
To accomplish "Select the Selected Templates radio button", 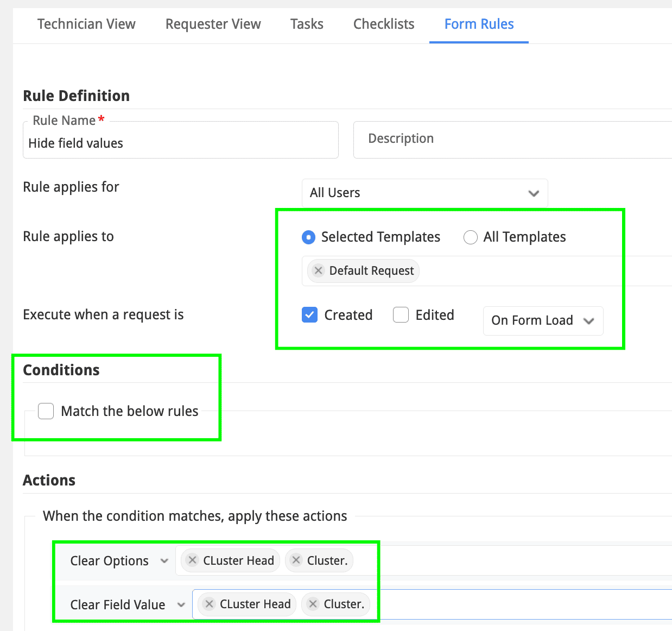I will pyautogui.click(x=308, y=237).
